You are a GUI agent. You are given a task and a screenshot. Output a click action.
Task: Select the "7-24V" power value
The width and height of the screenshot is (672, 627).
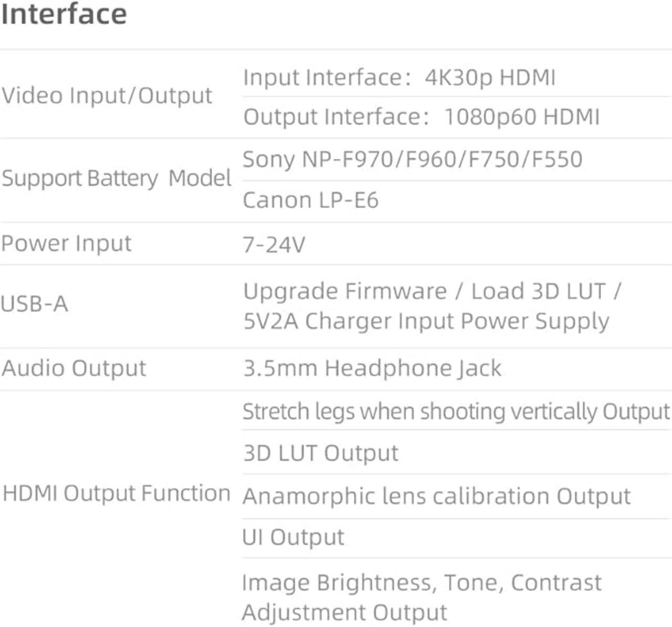274,245
